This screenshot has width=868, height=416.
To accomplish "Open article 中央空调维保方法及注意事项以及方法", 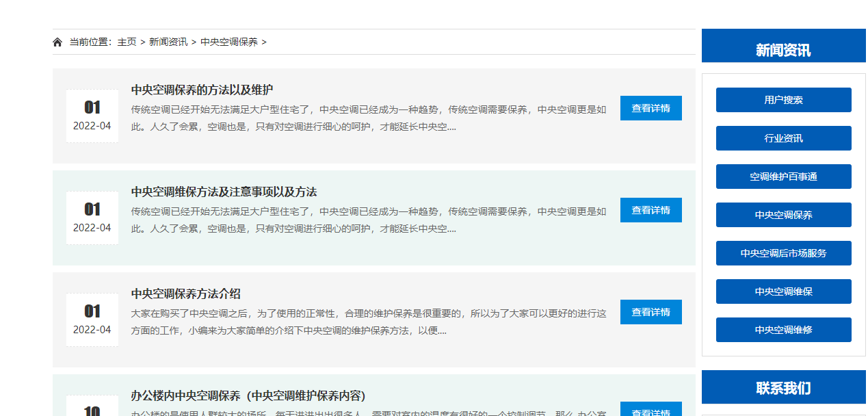I will pos(224,192).
